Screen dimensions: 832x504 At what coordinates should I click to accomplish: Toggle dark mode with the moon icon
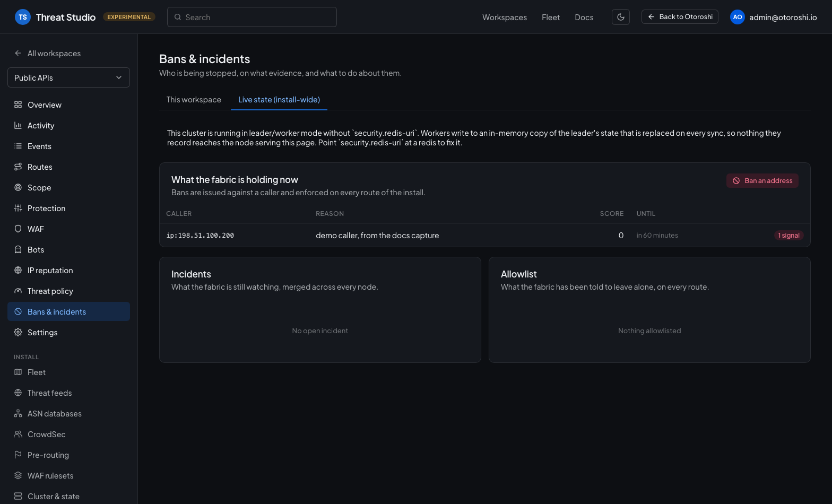(621, 17)
